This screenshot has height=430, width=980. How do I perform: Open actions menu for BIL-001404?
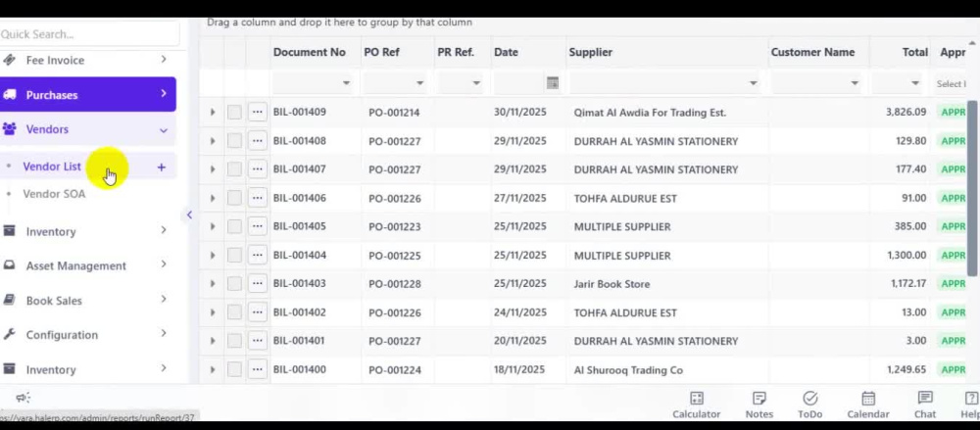click(257, 256)
